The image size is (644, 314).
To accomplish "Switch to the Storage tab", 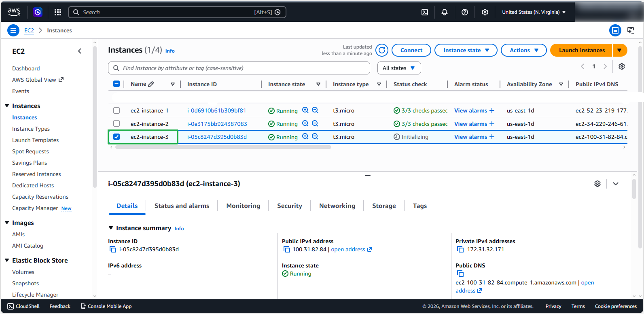I will click(384, 206).
